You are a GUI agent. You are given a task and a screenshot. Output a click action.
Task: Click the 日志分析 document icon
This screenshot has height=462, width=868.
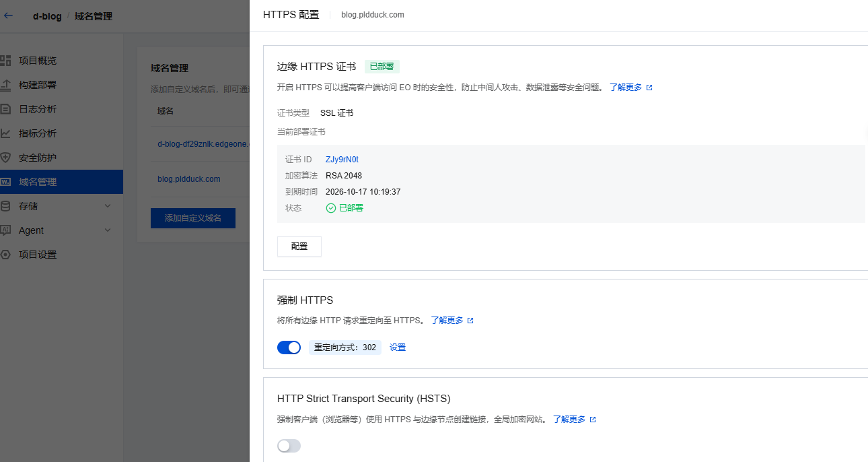(x=5, y=109)
